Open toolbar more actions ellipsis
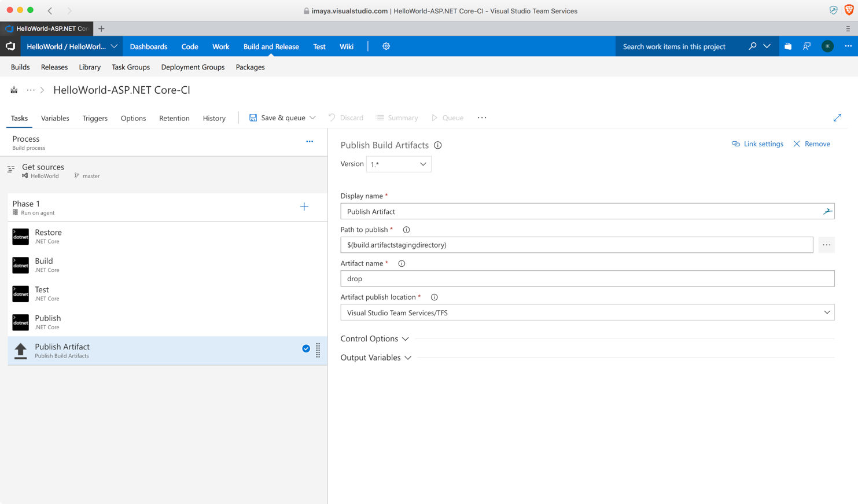Image resolution: width=858 pixels, height=504 pixels. click(482, 117)
